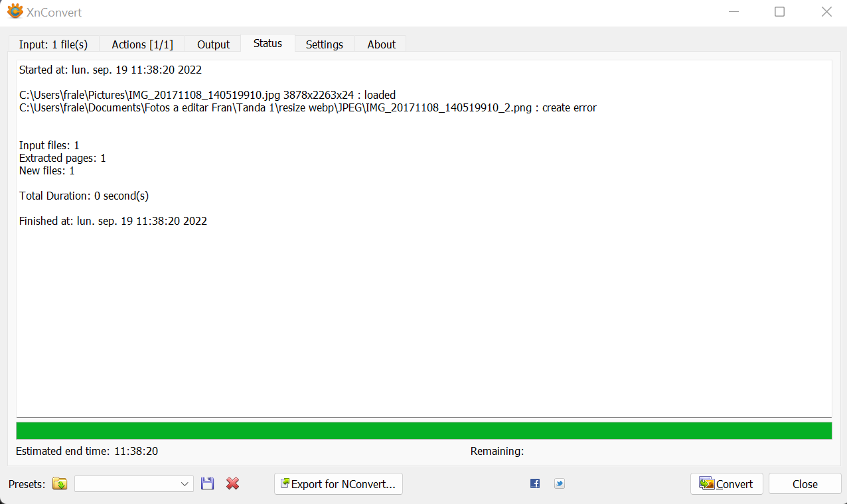Click the Export for NConvert... button
847x504 pixels.
click(339, 484)
